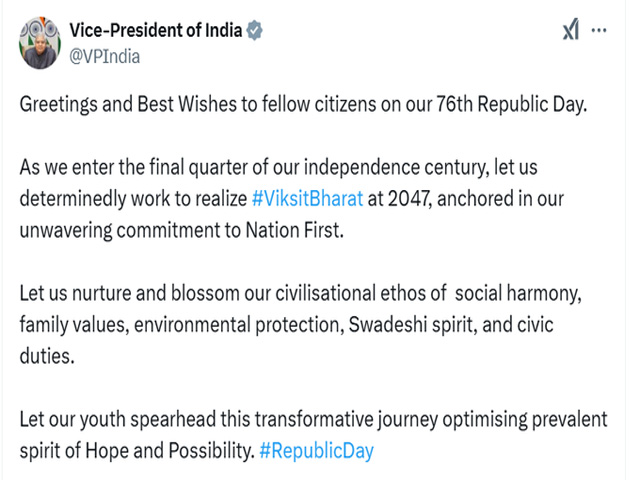The image size is (640, 480).
Task: Click the 'at 2047, anchored in our' text
Action: click(x=466, y=199)
